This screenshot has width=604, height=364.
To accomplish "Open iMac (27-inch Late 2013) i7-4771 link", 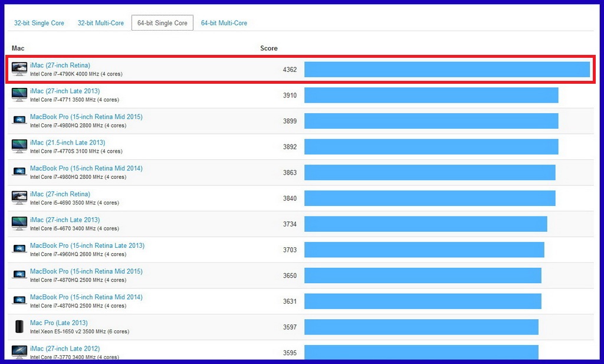I will pos(65,91).
